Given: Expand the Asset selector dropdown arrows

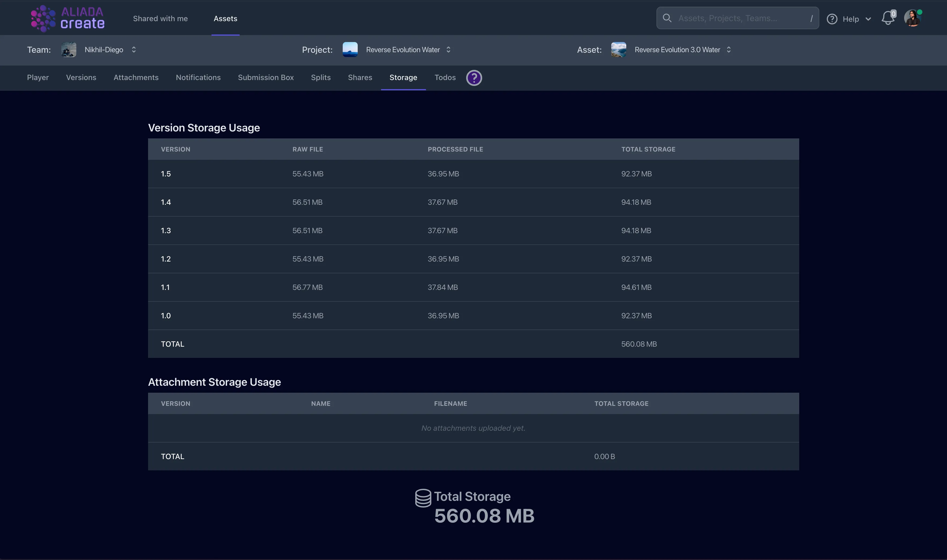Looking at the screenshot, I should point(729,50).
